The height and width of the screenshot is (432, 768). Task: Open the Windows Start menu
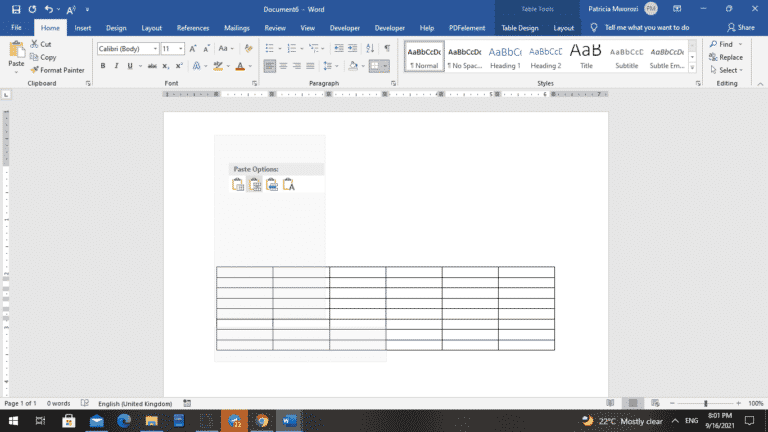click(13, 421)
